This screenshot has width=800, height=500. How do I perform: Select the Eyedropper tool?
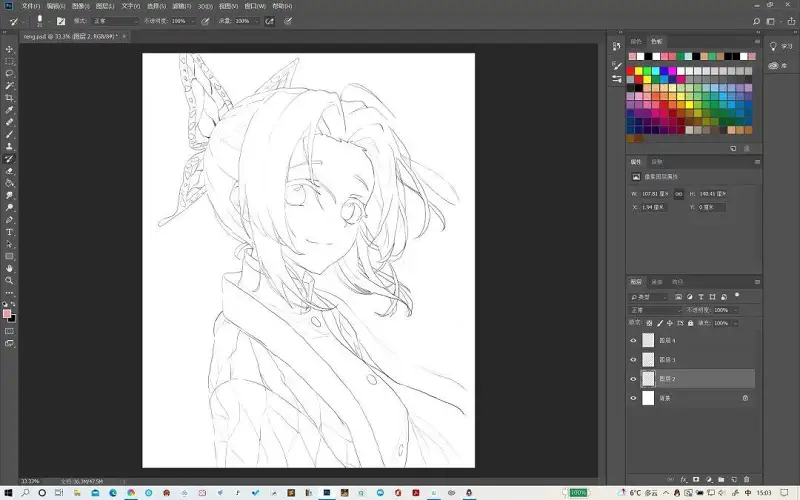9,110
